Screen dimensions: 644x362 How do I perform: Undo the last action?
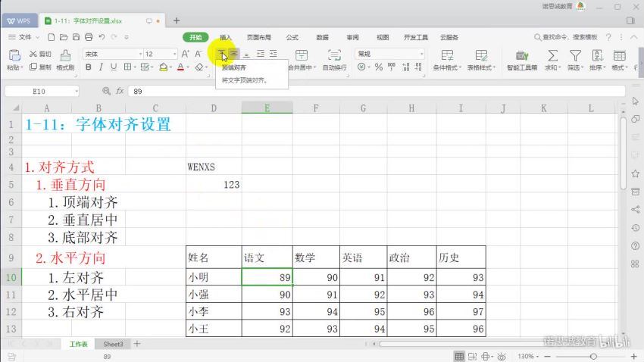(102, 37)
